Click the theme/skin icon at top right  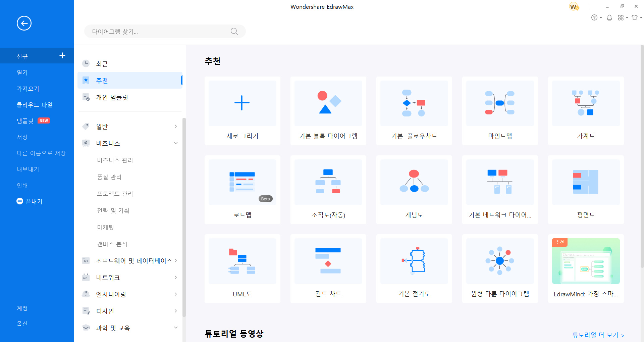click(634, 17)
